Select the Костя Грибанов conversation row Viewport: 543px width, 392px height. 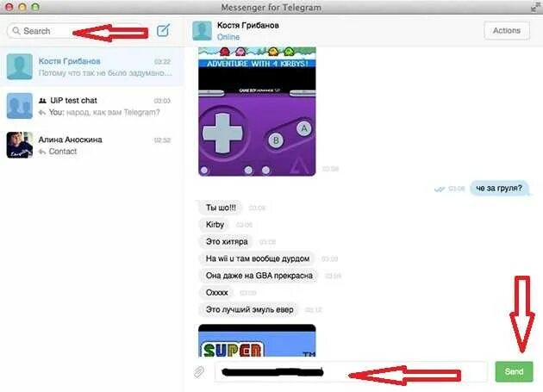pyautogui.click(x=91, y=67)
